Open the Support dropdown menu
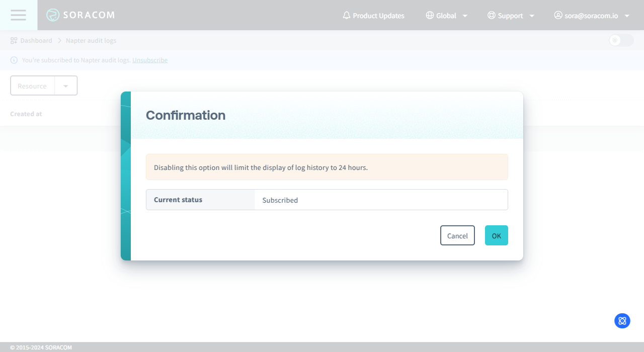Image resolution: width=644 pixels, height=352 pixels. point(532,16)
